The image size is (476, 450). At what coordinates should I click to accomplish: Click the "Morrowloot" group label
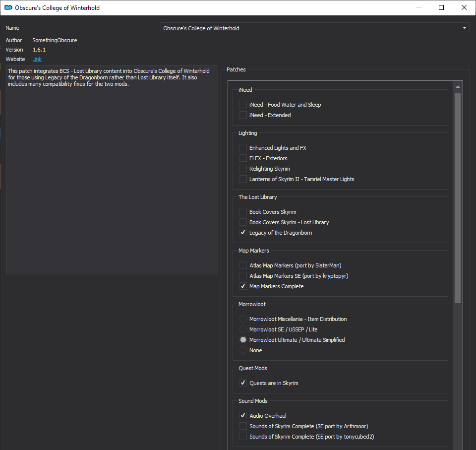[252, 304]
